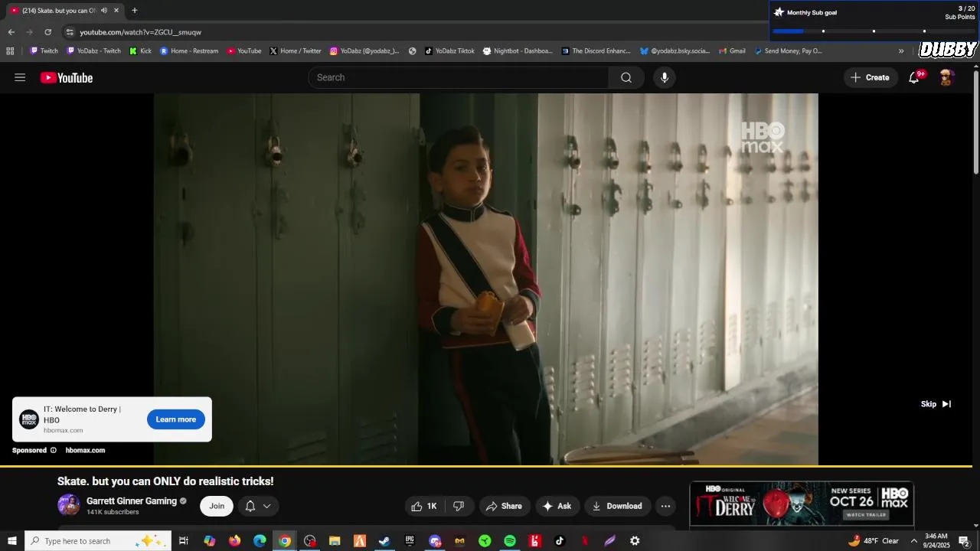This screenshot has width=980, height=551.
Task: Open the Kick bookmark
Action: [140, 51]
